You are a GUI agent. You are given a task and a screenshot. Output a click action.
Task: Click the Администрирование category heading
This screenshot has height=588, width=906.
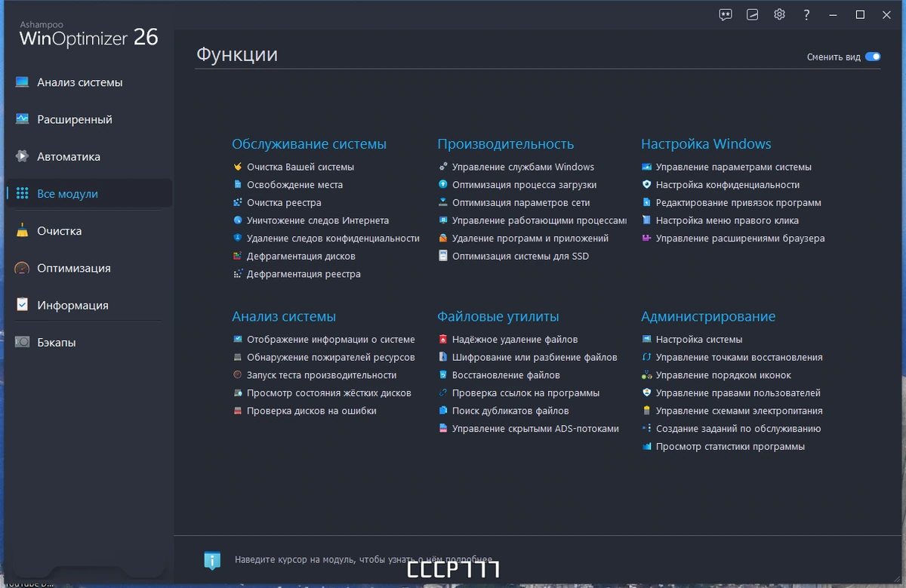pyautogui.click(x=708, y=317)
